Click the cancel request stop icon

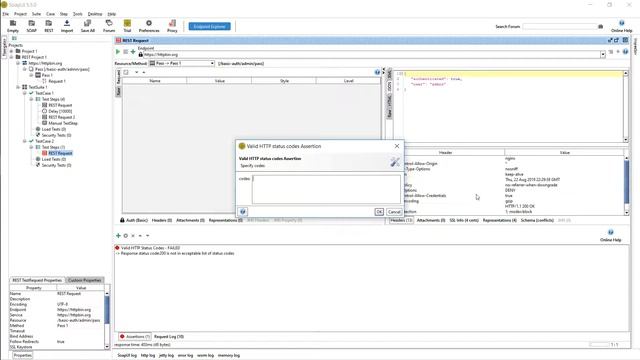tap(125, 52)
